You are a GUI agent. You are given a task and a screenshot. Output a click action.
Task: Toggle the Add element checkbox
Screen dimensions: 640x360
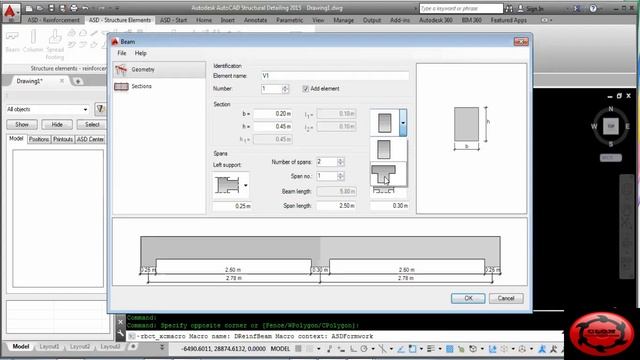click(305, 89)
